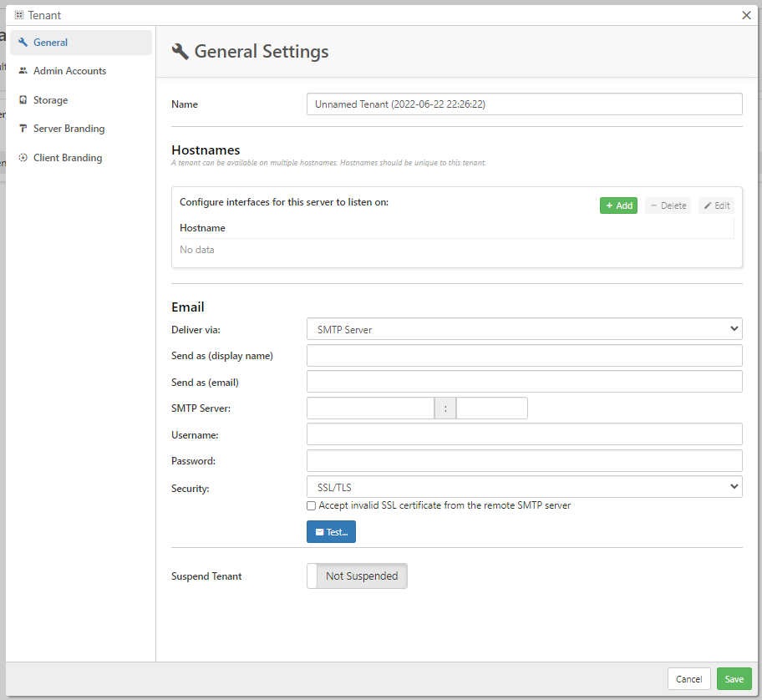The height and width of the screenshot is (700, 762).
Task: Click the wrench icon beside General
Action: pos(23,43)
